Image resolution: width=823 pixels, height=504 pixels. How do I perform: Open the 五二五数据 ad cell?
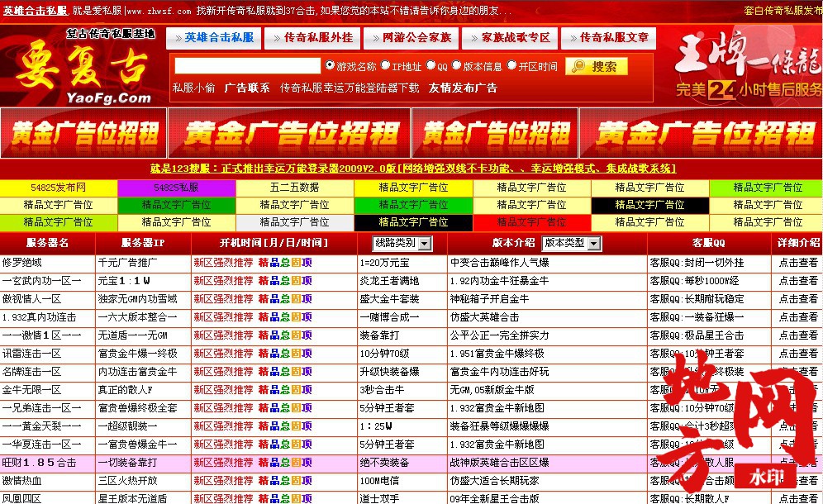point(294,188)
